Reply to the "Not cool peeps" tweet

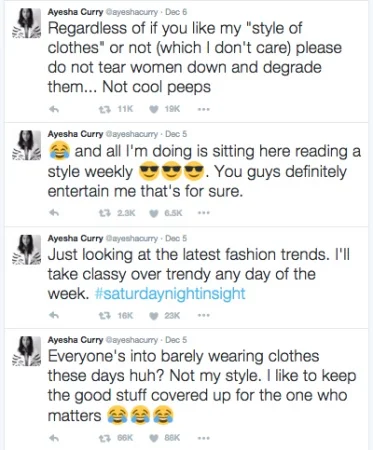point(54,109)
